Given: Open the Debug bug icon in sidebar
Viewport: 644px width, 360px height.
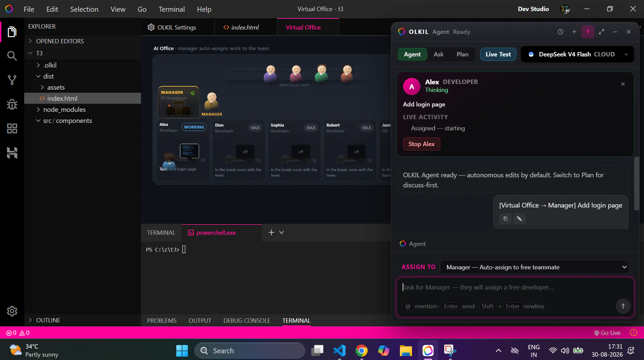Looking at the screenshot, I should click(x=12, y=104).
